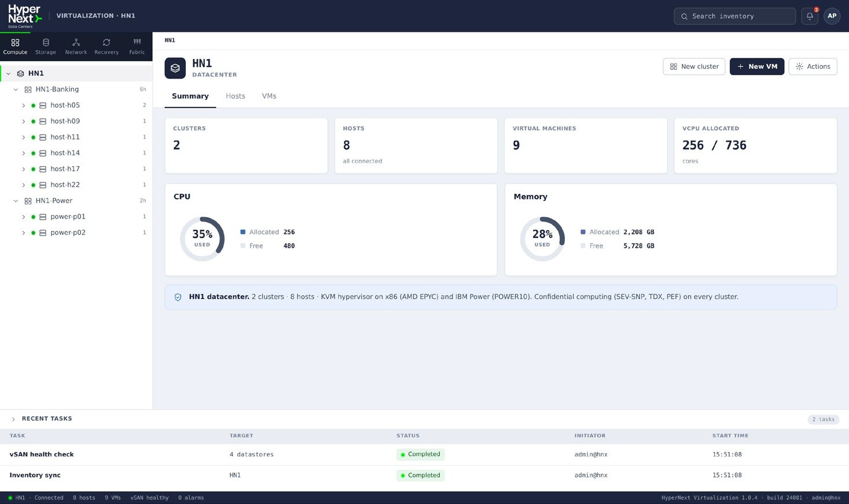Click the HN1-Power cluster icon in tree

tap(28, 201)
